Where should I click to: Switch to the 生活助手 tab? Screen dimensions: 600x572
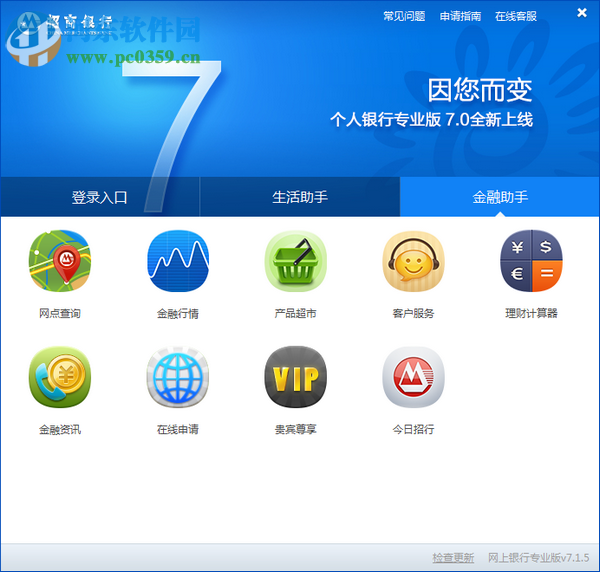coord(300,197)
